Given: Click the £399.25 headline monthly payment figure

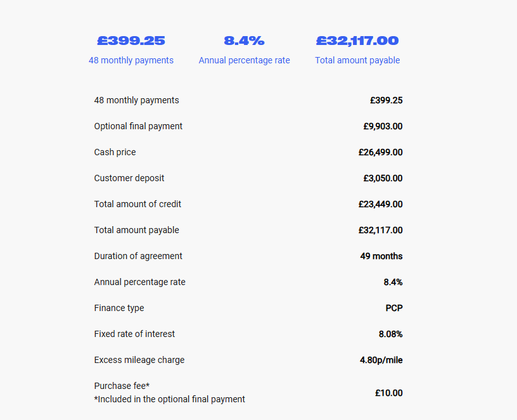Looking at the screenshot, I should pyautogui.click(x=131, y=41).
